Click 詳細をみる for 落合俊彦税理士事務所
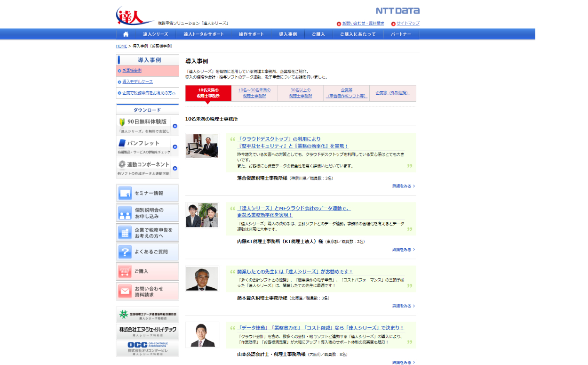Screen dimensions: 588x365 pyautogui.click(x=403, y=186)
